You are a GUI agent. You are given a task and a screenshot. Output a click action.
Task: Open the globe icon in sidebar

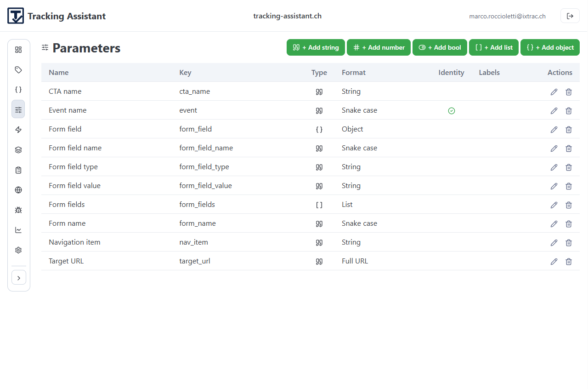point(18,190)
